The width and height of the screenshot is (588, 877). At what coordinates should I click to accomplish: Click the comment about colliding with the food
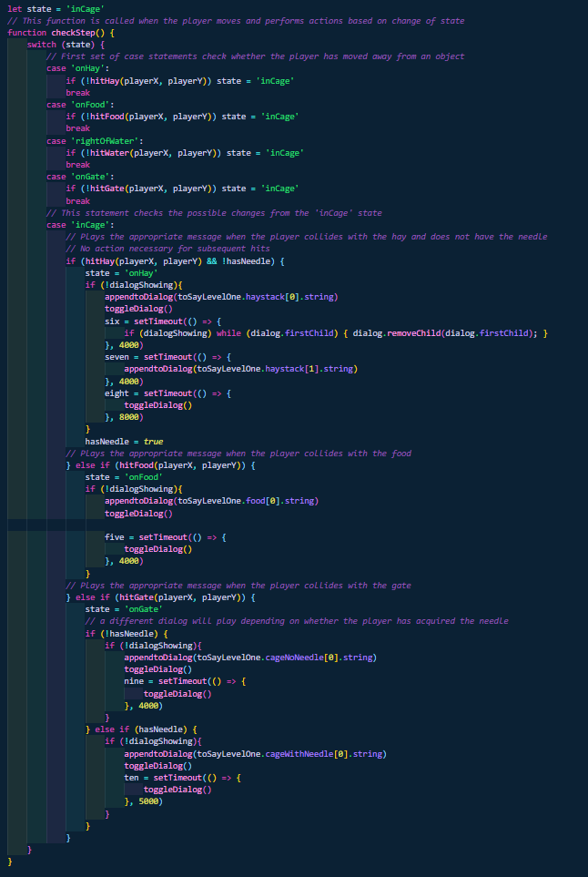(x=238, y=453)
